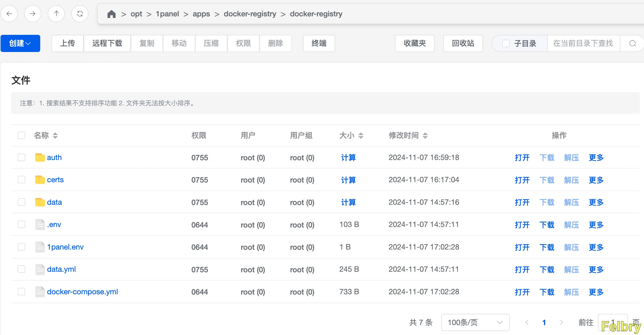The height and width of the screenshot is (335, 644).
Task: Open the data folder icon
Action: (40, 202)
